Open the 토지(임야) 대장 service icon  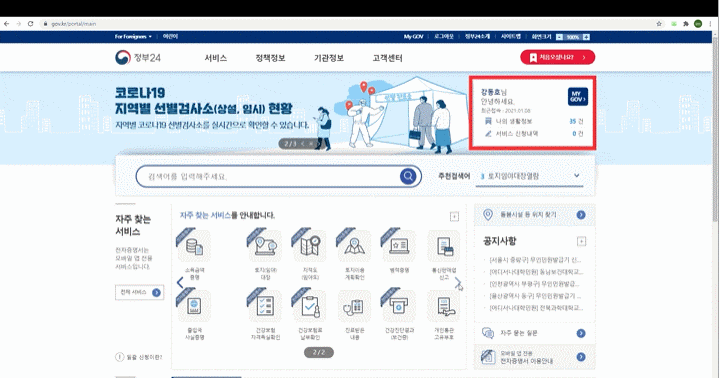[265, 247]
